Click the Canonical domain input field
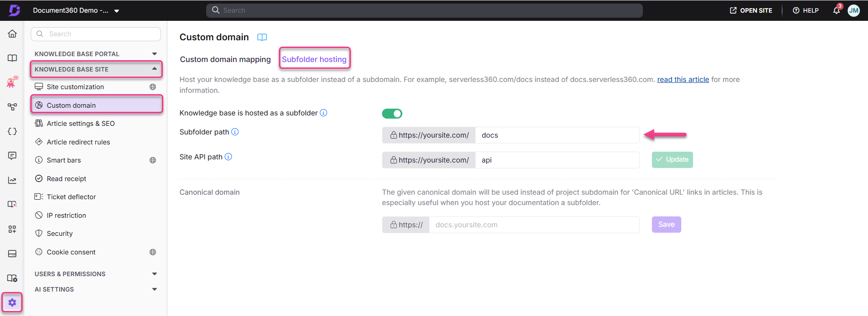Viewport: 868px width, 316px height. (x=534, y=225)
